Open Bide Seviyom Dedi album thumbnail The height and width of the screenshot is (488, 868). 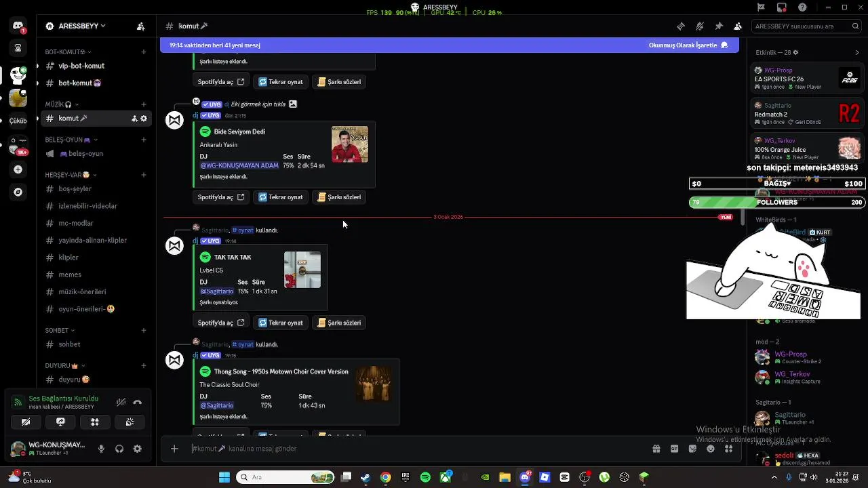[350, 144]
